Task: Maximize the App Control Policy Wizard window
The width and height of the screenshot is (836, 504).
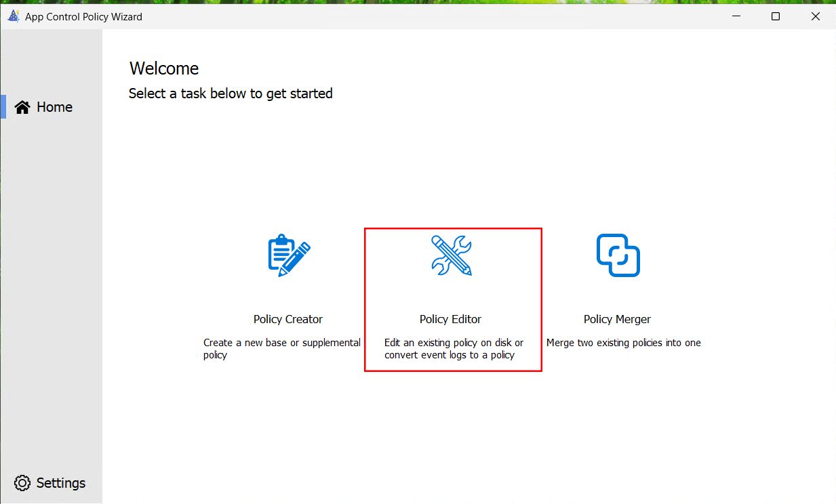Action: click(x=776, y=16)
